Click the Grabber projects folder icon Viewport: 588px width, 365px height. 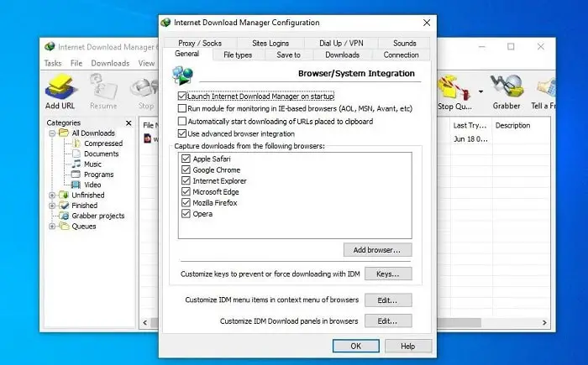64,216
